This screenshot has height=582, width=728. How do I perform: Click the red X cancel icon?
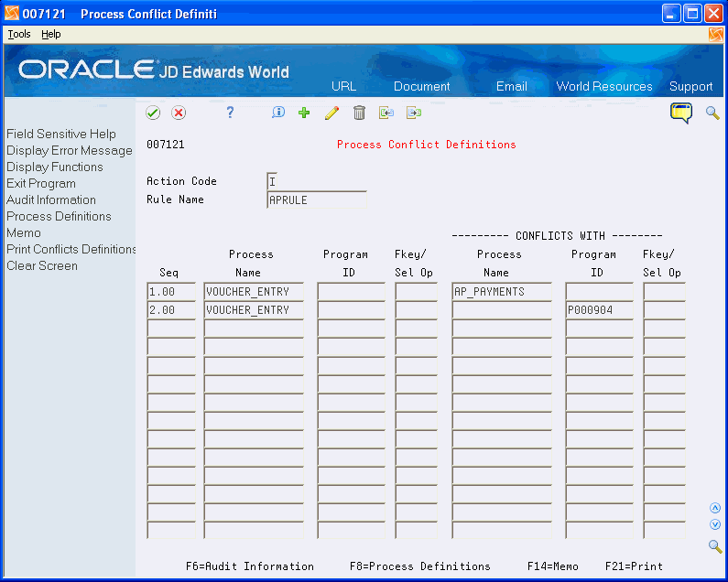point(179,113)
